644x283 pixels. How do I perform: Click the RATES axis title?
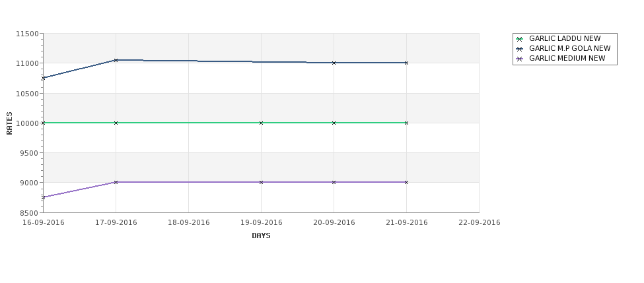(9, 123)
